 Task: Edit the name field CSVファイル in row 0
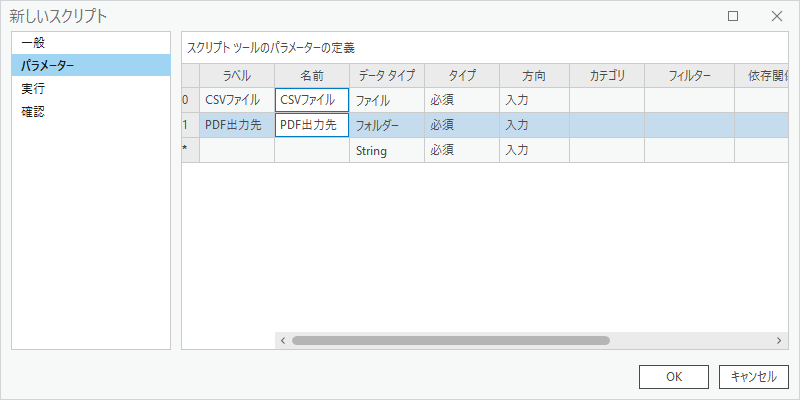pos(312,100)
